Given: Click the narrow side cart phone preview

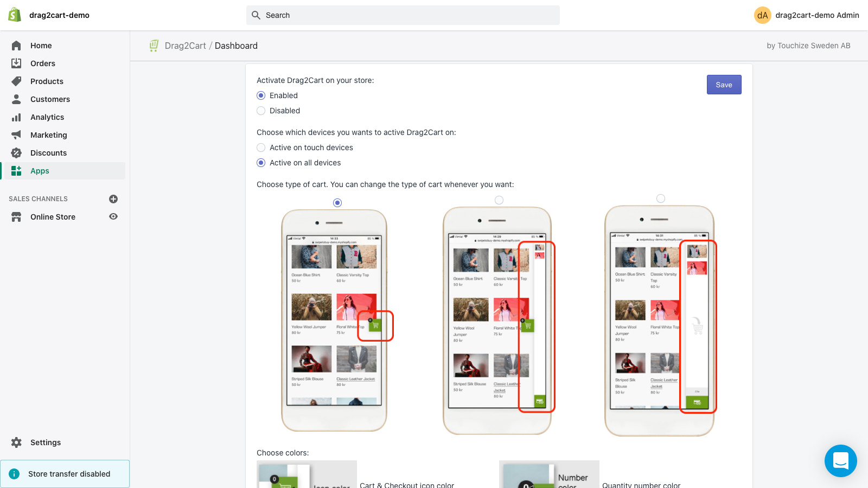Looking at the screenshot, I should coord(498,320).
